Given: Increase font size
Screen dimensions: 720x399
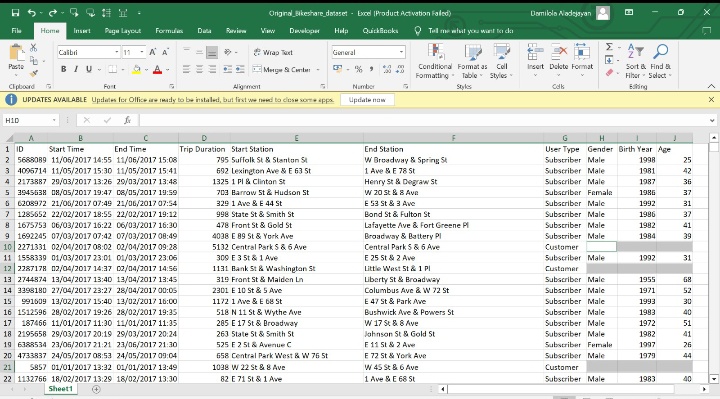Looking at the screenshot, I should 153,52.
